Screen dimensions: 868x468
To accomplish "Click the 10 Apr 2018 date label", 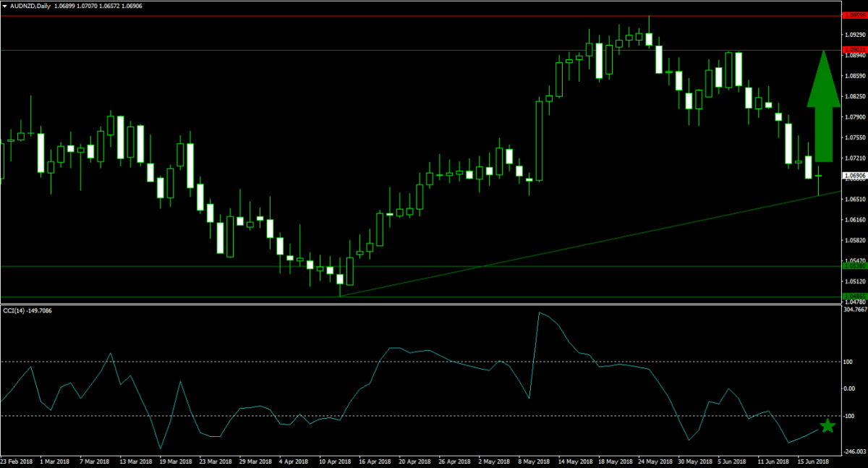I will [335, 461].
